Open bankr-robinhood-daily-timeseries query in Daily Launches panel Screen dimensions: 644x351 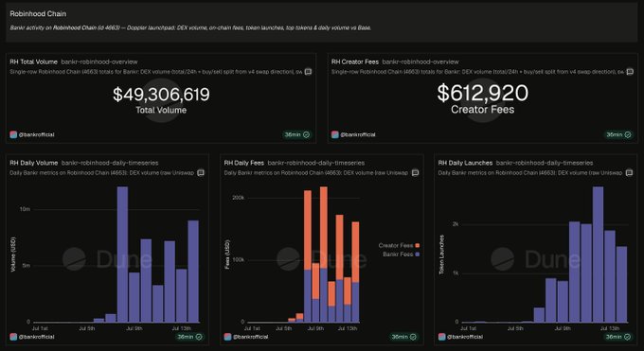tap(545, 163)
